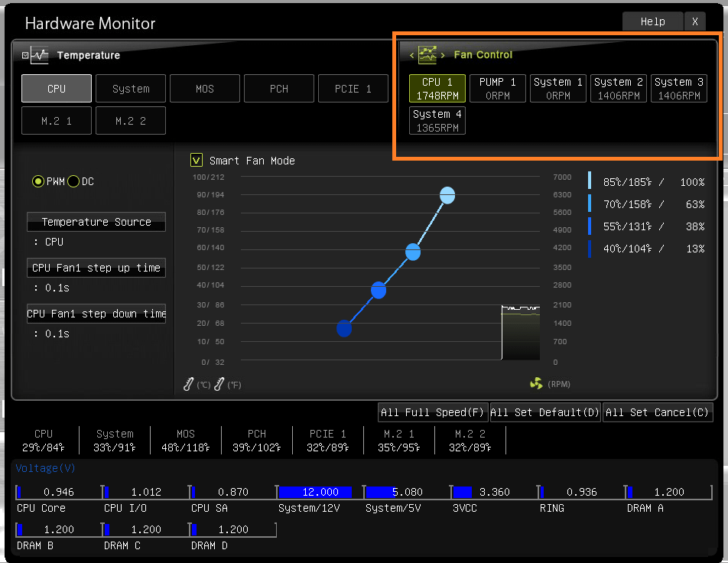728x563 pixels.
Task: Close Hardware Monitor with X
Action: coord(695,21)
